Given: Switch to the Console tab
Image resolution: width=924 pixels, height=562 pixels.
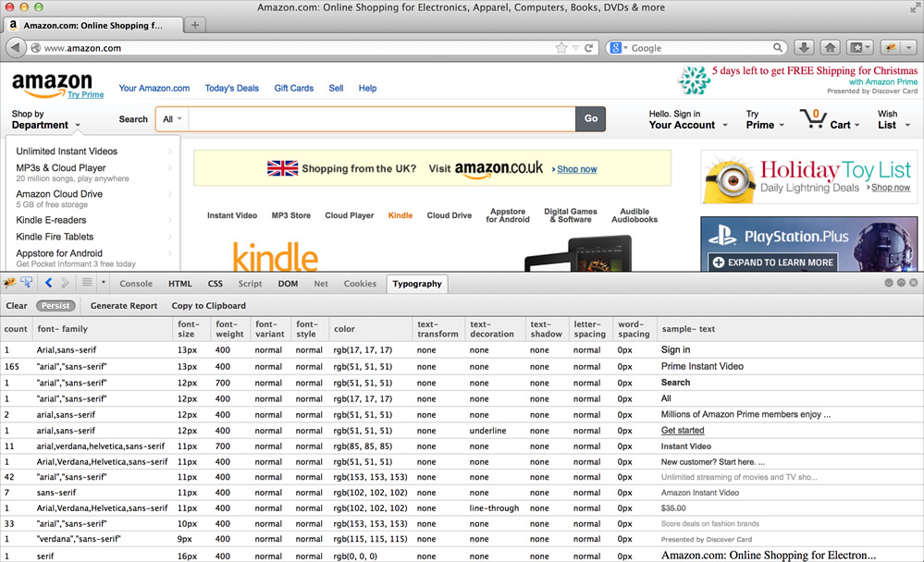Looking at the screenshot, I should click(136, 284).
